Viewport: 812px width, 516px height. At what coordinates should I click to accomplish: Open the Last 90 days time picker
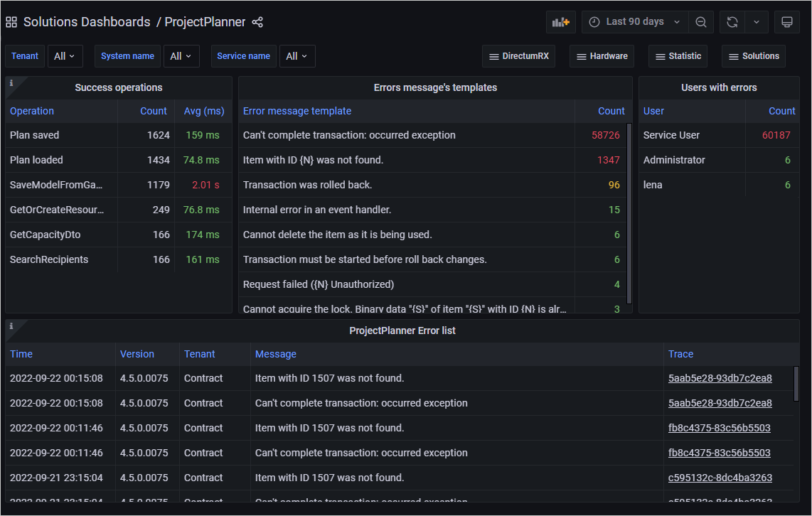pos(635,22)
